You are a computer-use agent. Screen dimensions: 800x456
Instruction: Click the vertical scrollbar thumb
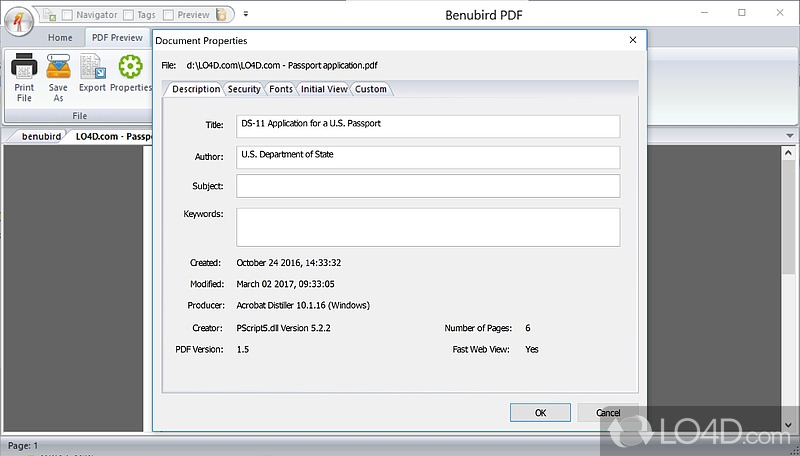[788, 217]
